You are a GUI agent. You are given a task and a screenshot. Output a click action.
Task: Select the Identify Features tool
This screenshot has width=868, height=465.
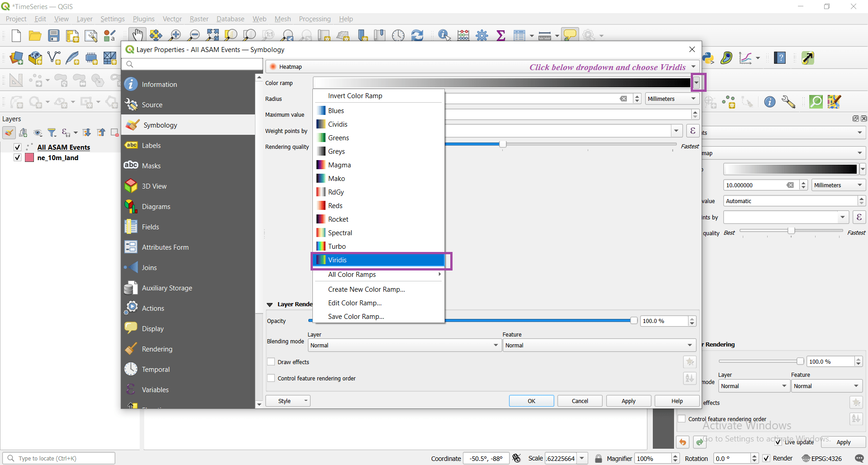[x=443, y=35]
